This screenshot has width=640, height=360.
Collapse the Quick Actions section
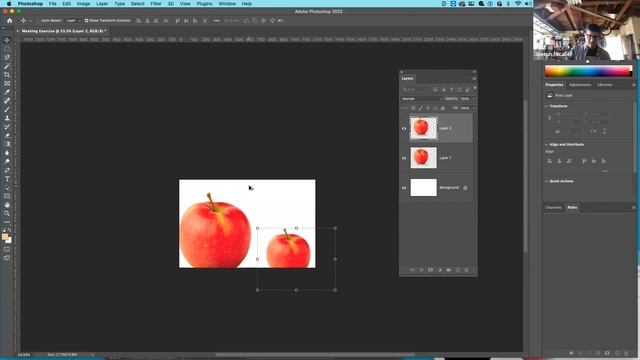[x=547, y=181]
